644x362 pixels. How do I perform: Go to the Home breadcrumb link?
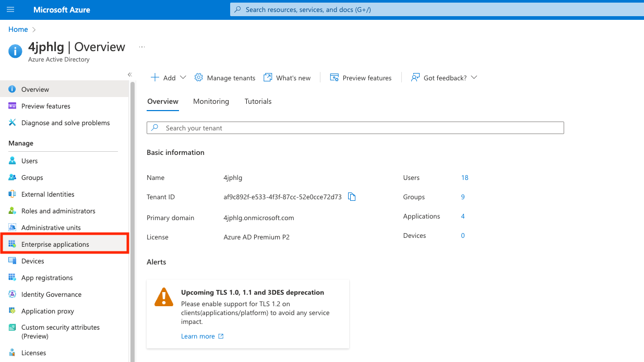click(x=18, y=30)
